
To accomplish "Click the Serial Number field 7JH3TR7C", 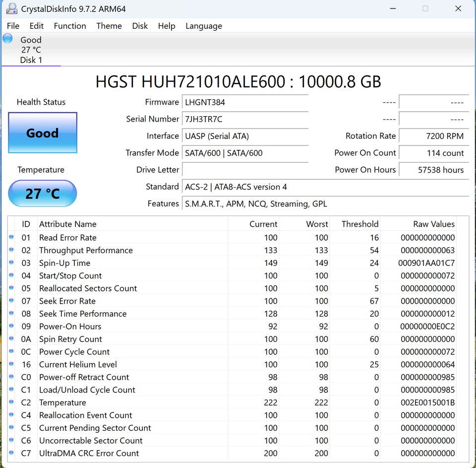I will click(245, 119).
